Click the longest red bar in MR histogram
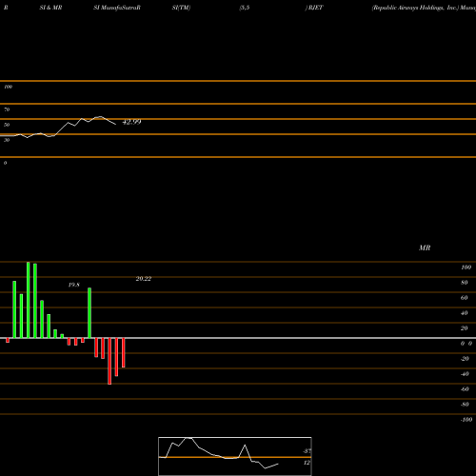 coord(109,361)
